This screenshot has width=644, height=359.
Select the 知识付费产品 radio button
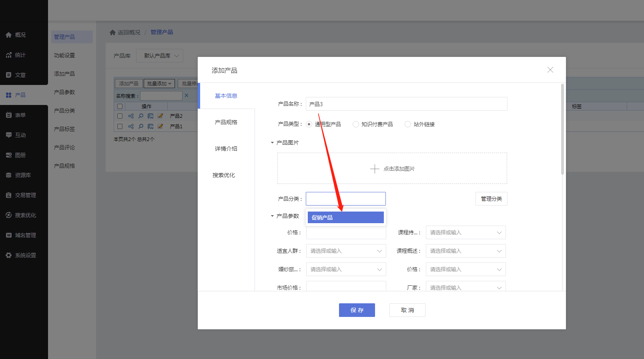click(x=355, y=124)
